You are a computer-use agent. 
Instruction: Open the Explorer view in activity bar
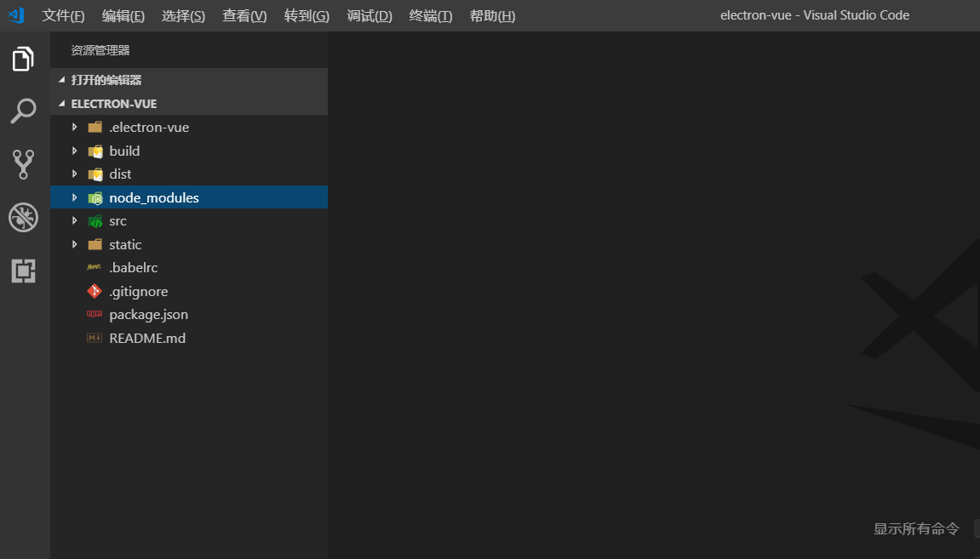coord(23,59)
